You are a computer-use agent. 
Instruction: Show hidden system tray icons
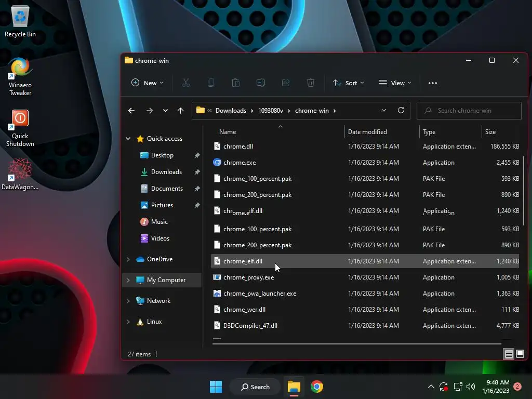431,387
